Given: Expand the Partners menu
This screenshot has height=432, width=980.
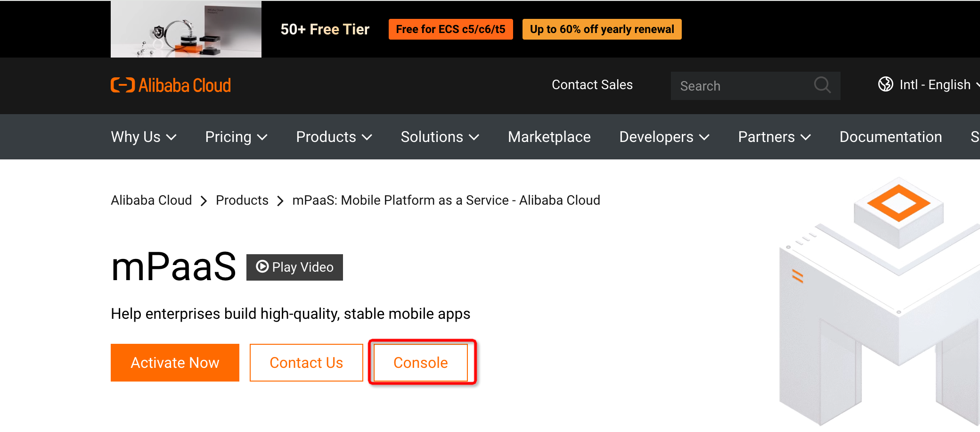Looking at the screenshot, I should [774, 137].
